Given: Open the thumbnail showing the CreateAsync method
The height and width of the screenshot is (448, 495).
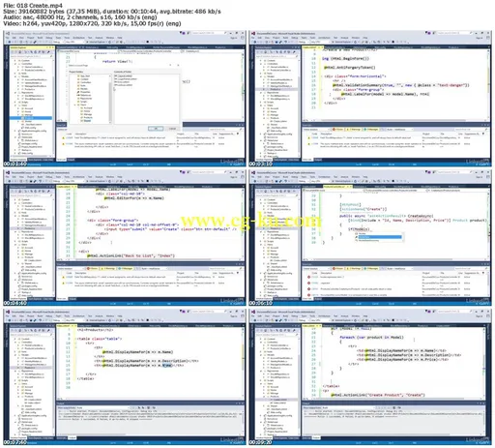Looking at the screenshot, I should (370, 238).
